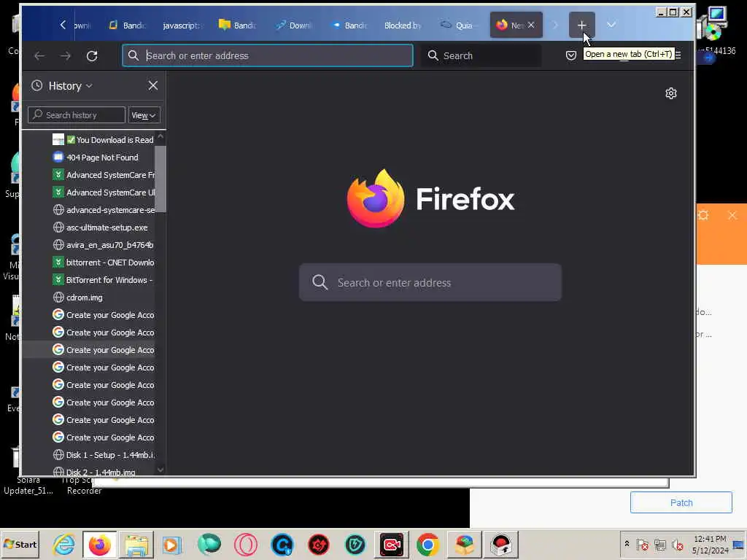
Task: Focus the Search history field
Action: point(77,115)
